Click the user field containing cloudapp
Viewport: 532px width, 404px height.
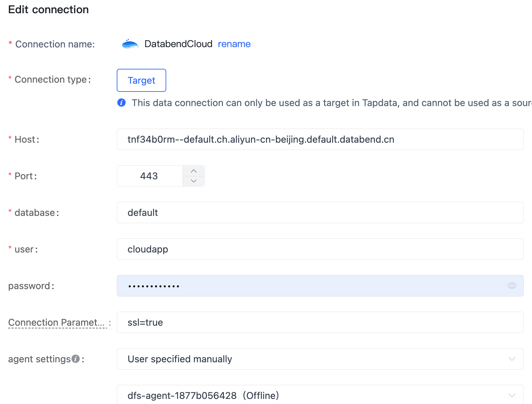point(320,249)
